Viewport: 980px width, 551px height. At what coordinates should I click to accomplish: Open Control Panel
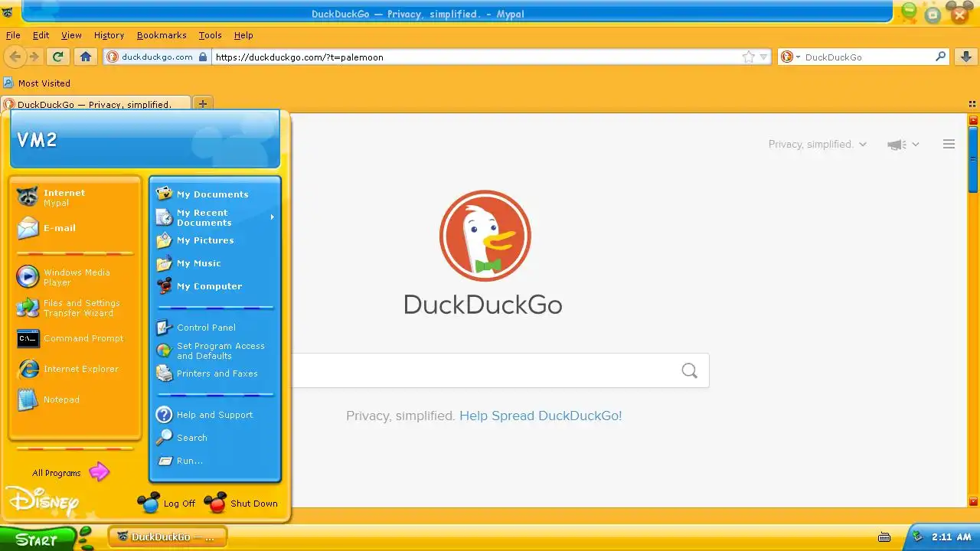214,328
